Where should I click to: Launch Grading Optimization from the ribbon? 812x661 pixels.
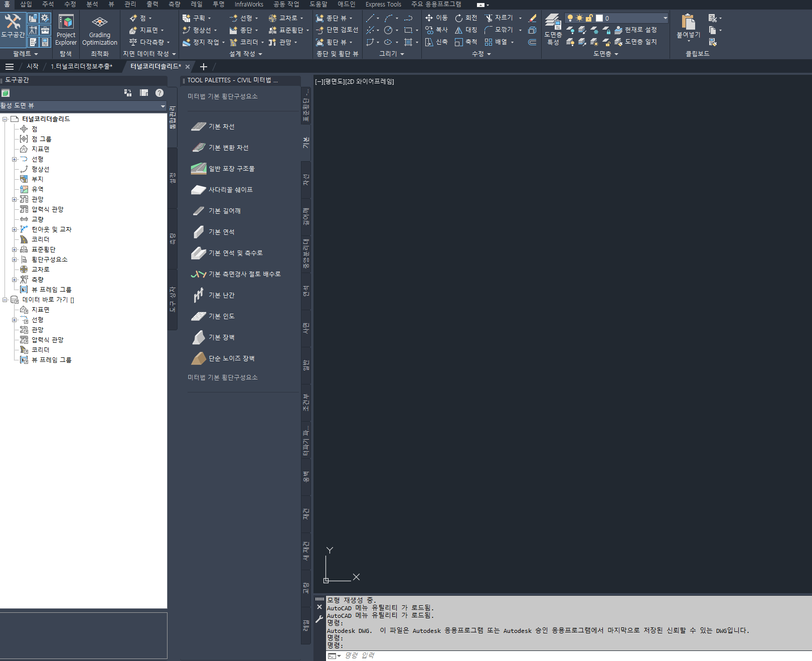tap(99, 30)
